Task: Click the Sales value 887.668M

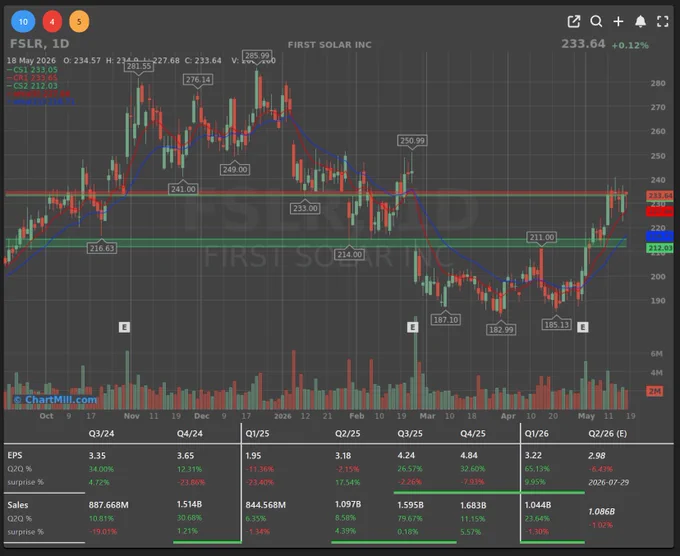Action: 108,505
